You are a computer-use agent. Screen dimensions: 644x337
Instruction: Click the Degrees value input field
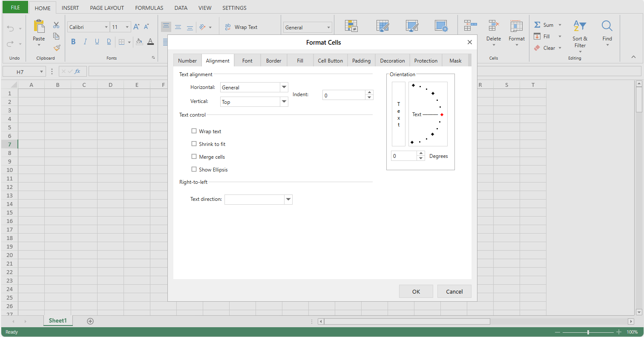tap(404, 156)
